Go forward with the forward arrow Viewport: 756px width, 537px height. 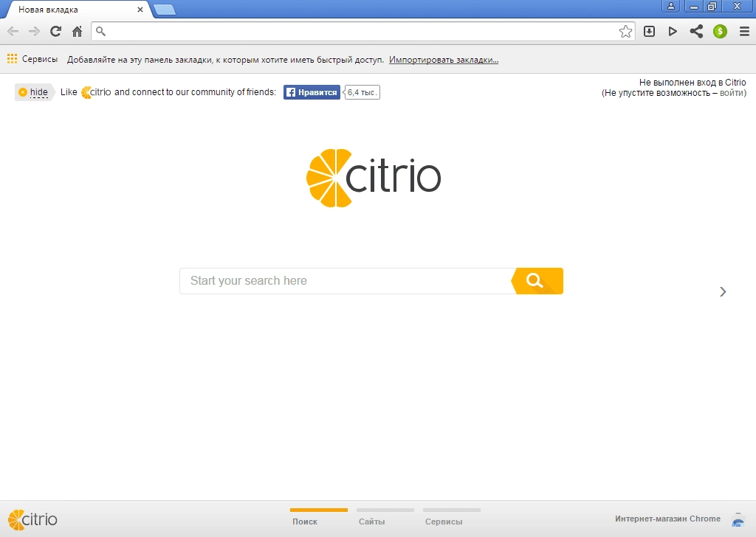point(34,32)
